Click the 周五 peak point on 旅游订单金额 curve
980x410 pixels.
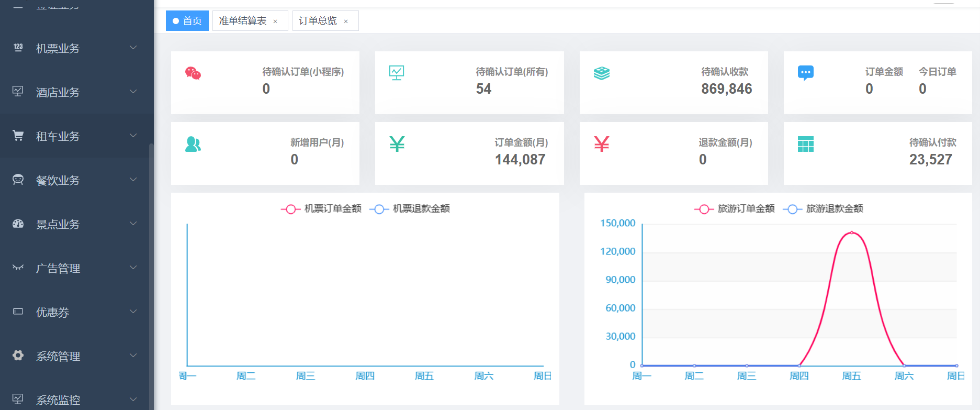pyautogui.click(x=852, y=232)
